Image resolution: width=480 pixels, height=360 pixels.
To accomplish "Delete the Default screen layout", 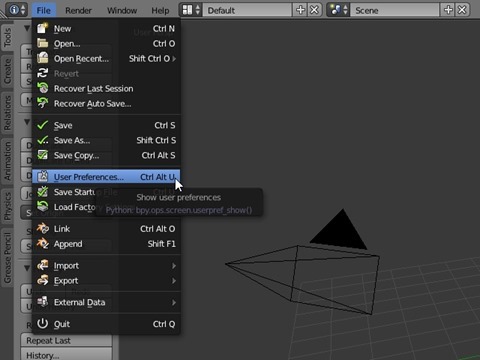I will tap(314, 10).
